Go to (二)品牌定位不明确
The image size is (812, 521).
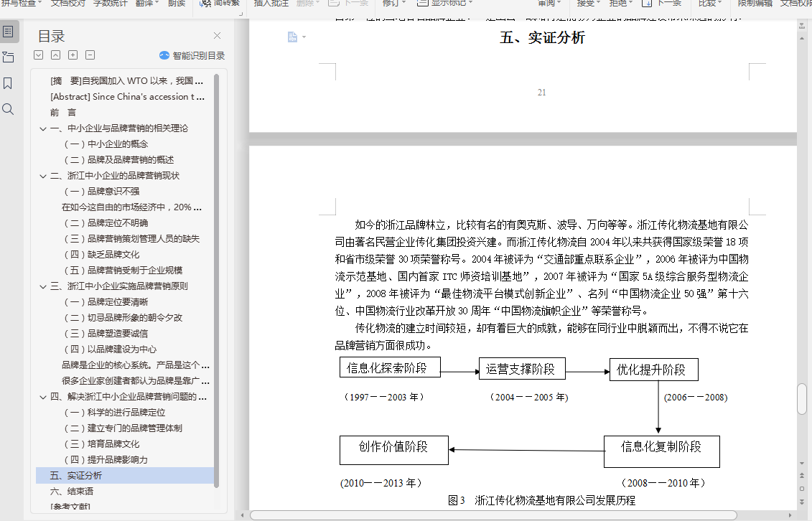click(106, 223)
